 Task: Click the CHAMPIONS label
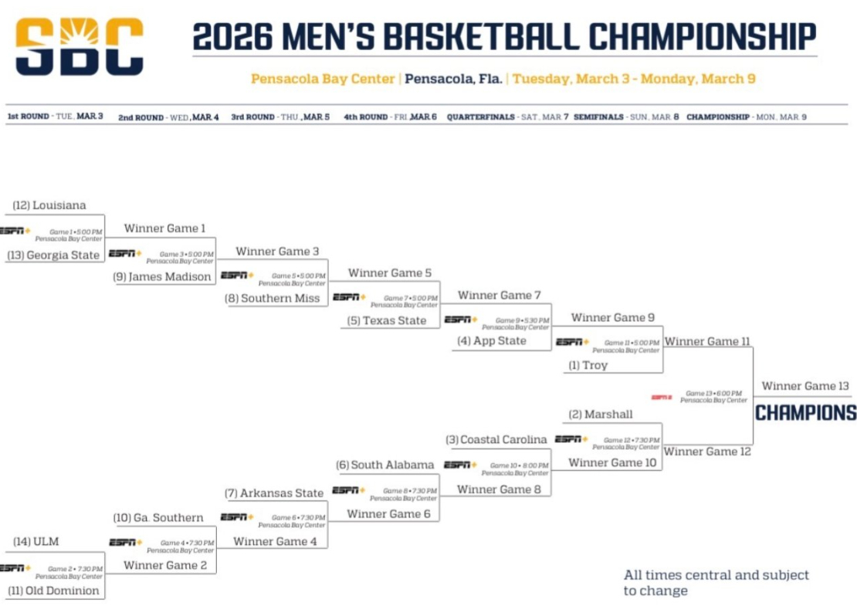(x=805, y=413)
